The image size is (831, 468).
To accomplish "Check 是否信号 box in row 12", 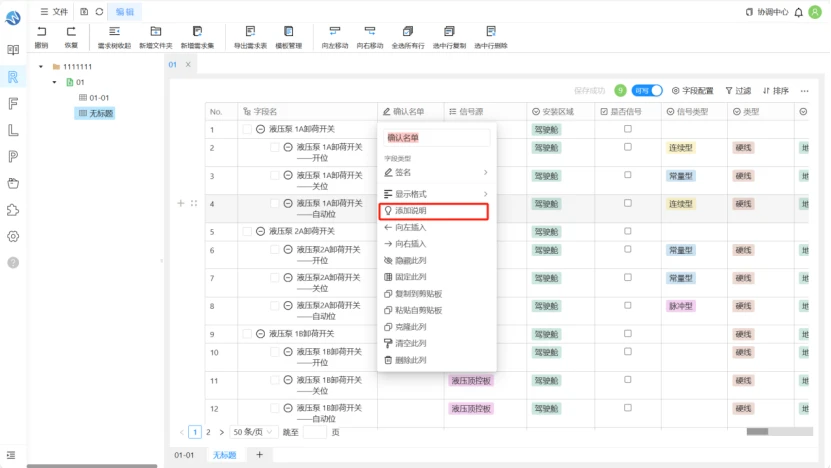I will pyautogui.click(x=628, y=408).
